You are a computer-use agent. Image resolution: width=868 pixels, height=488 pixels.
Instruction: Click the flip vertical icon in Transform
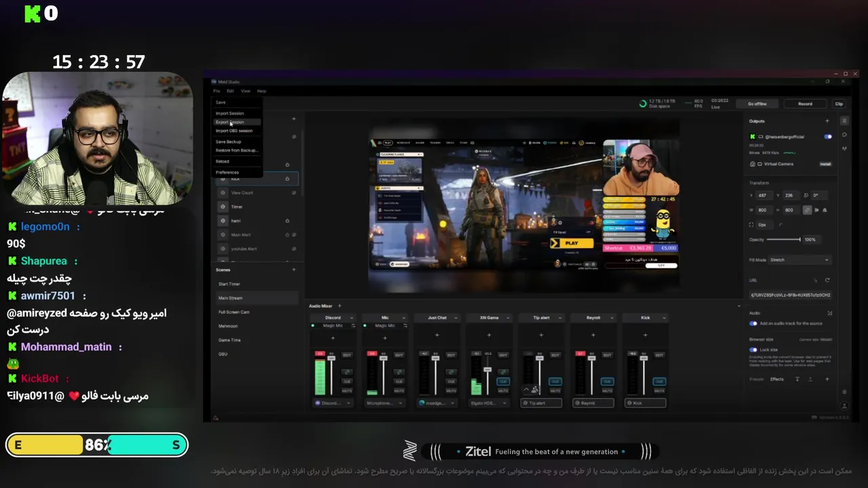tap(825, 210)
